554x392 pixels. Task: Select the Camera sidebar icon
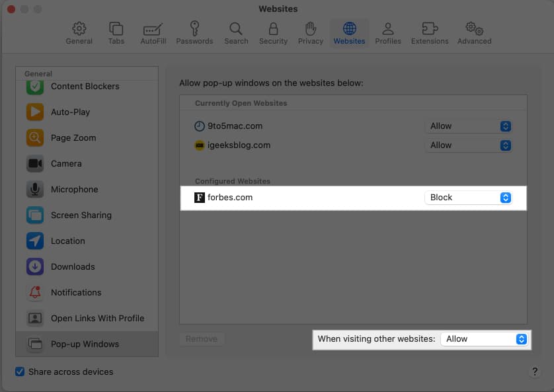35,163
